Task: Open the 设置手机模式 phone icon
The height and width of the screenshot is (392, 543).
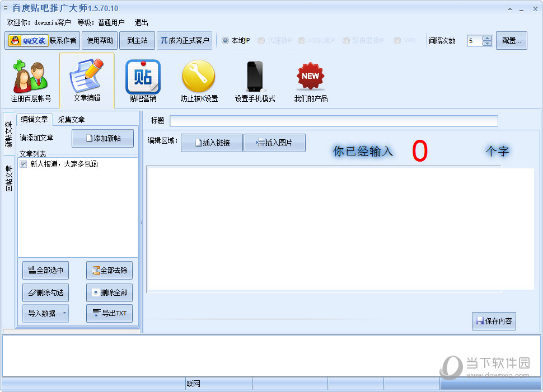Action: pos(255,81)
